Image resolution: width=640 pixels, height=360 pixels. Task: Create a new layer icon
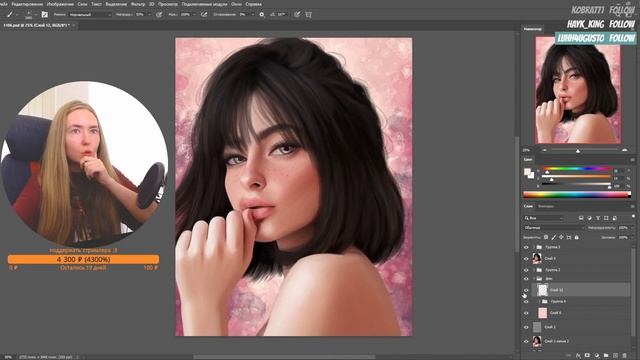pyautogui.click(x=616, y=356)
